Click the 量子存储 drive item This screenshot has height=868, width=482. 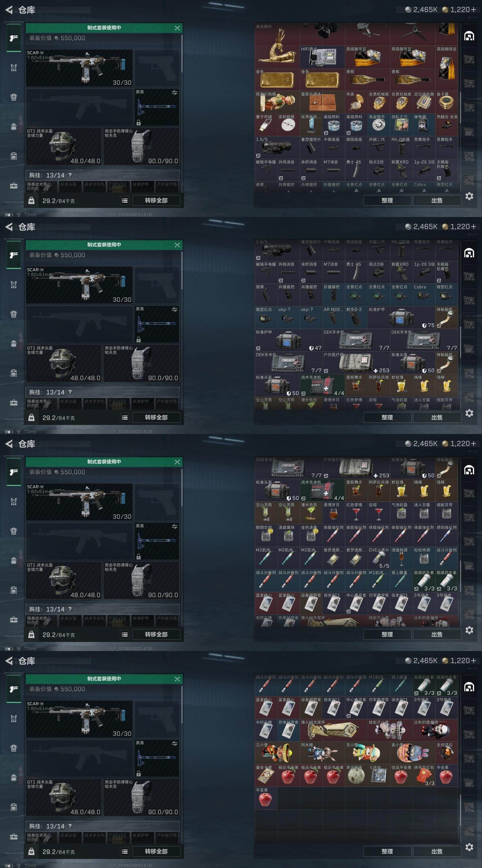tap(266, 125)
